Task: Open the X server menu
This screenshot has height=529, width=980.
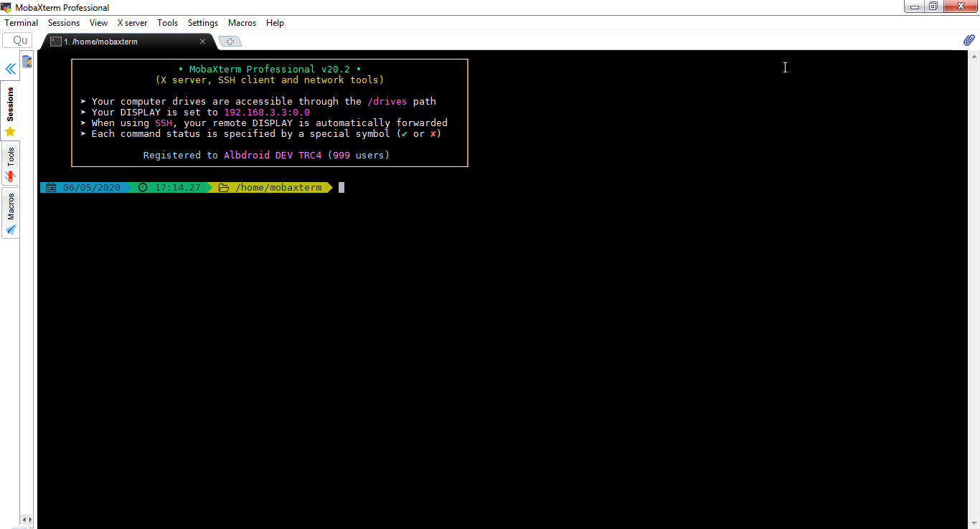Action: pos(133,23)
